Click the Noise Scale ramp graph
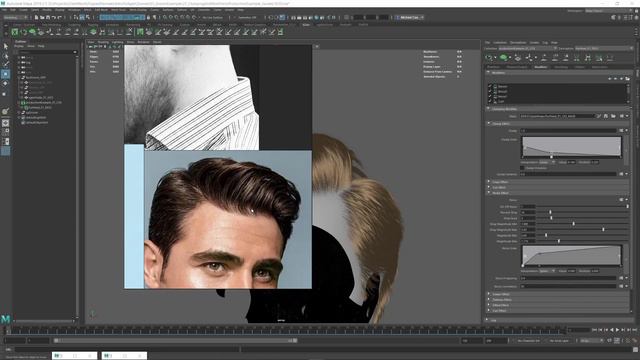 [x=572, y=255]
